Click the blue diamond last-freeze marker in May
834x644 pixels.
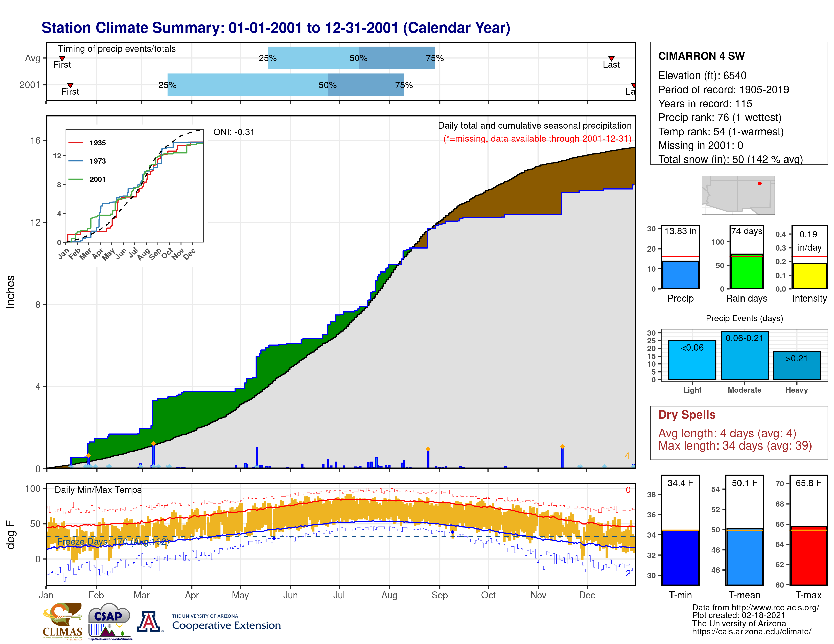click(x=274, y=538)
